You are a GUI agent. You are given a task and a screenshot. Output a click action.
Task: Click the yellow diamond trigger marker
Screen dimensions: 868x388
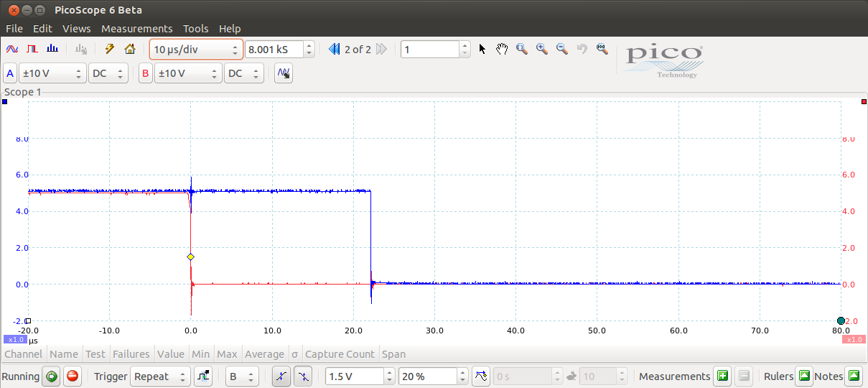[190, 257]
